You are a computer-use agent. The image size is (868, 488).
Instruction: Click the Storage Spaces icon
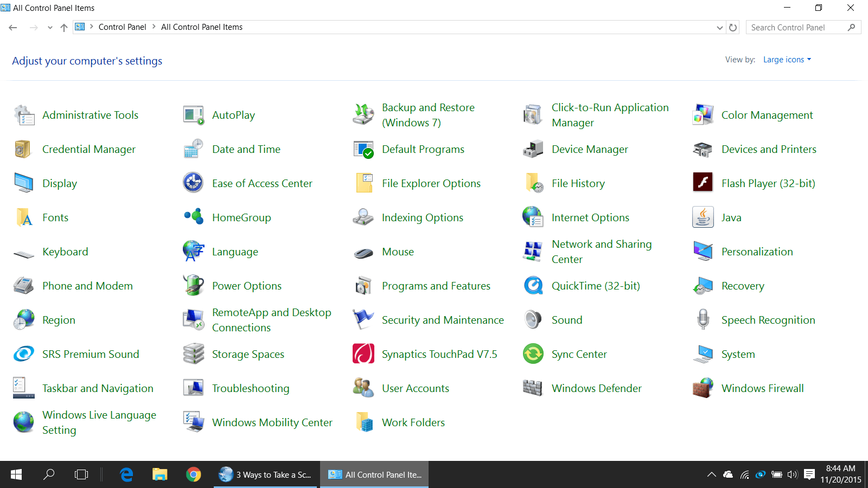(x=194, y=354)
